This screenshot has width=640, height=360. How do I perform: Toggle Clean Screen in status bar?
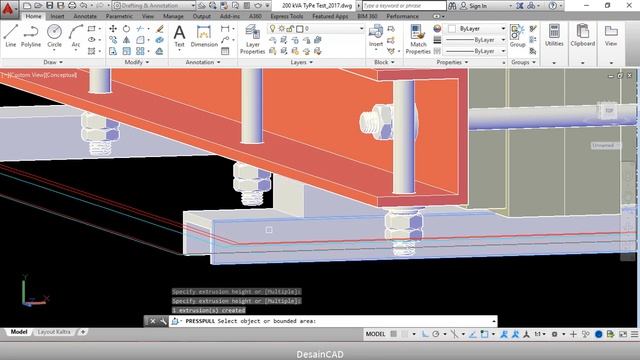pyautogui.click(x=623, y=334)
